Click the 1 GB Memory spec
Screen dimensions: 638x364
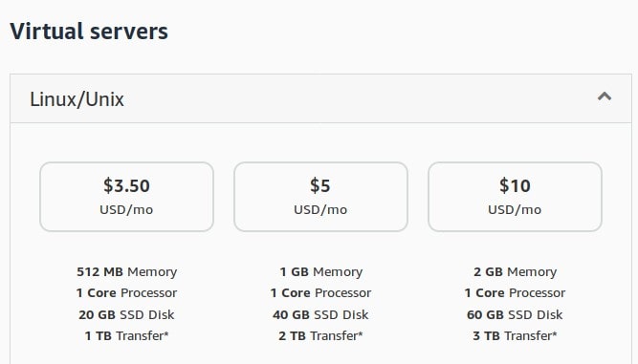(321, 271)
